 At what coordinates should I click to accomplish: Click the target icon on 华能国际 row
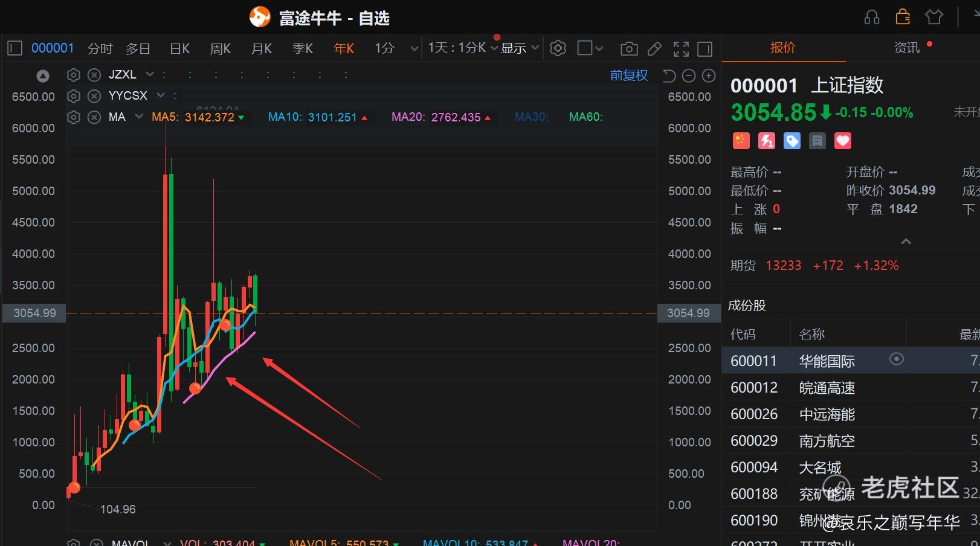click(x=897, y=359)
